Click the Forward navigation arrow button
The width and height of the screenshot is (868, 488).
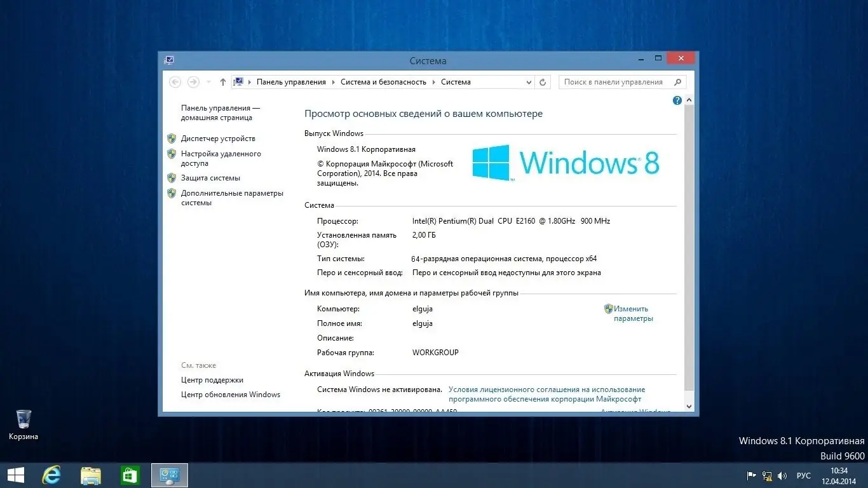pyautogui.click(x=193, y=82)
